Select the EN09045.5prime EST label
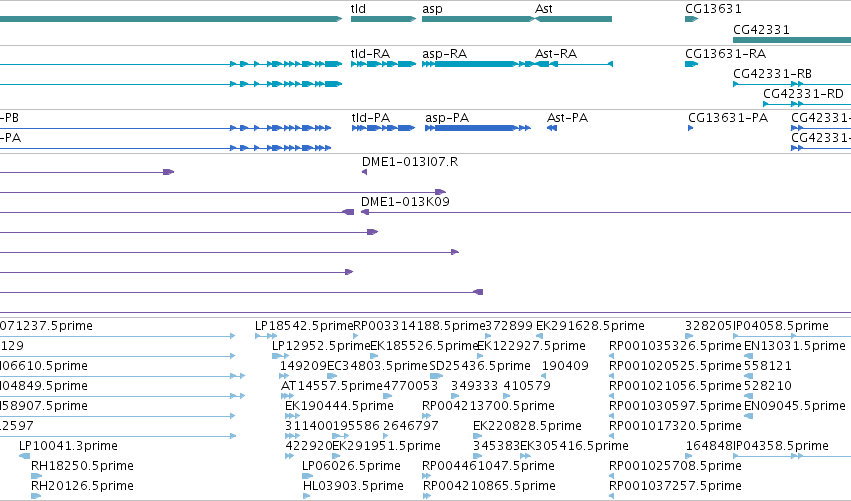The width and height of the screenshot is (851, 501). pos(795,406)
